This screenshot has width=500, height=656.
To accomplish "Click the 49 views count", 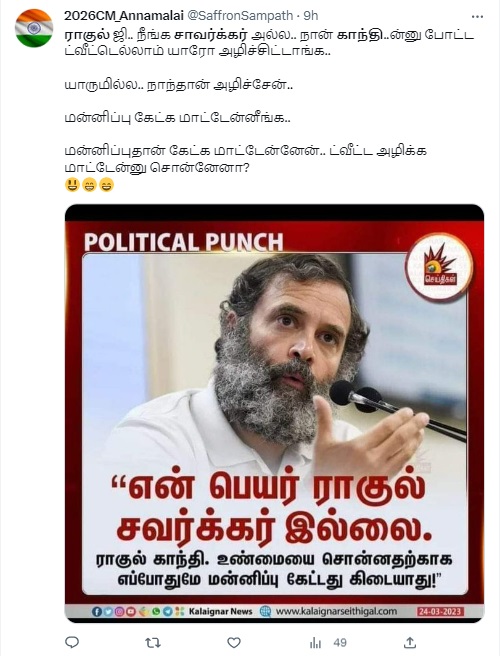I will coord(340,642).
